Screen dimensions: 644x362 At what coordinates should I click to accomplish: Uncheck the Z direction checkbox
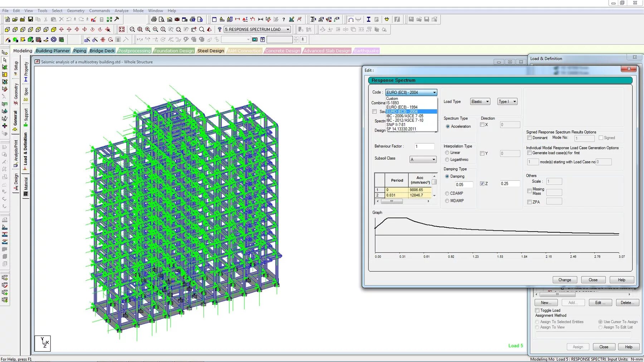482,184
